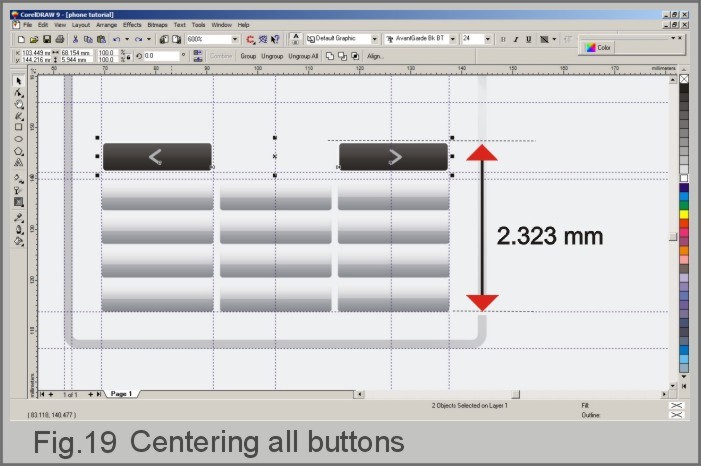This screenshot has width=701, height=466.
Task: Select the Zoom tool magnifier
Action: pyautogui.click(x=18, y=104)
